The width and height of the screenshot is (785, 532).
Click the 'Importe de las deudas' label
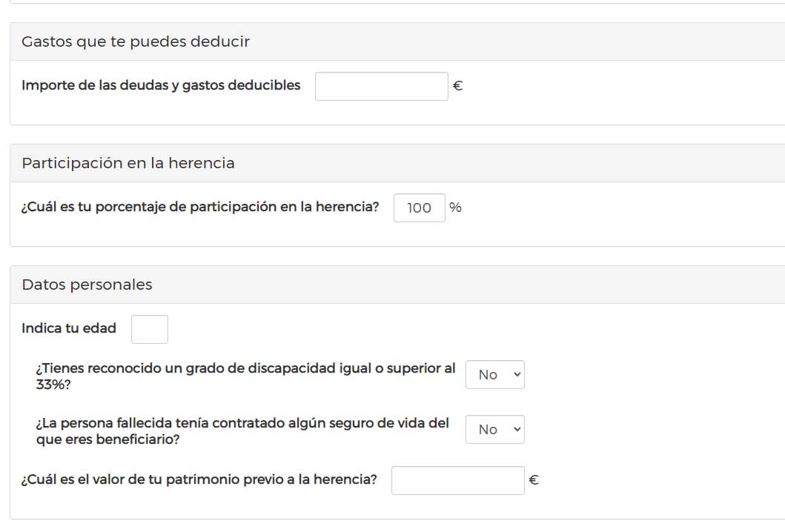point(160,85)
